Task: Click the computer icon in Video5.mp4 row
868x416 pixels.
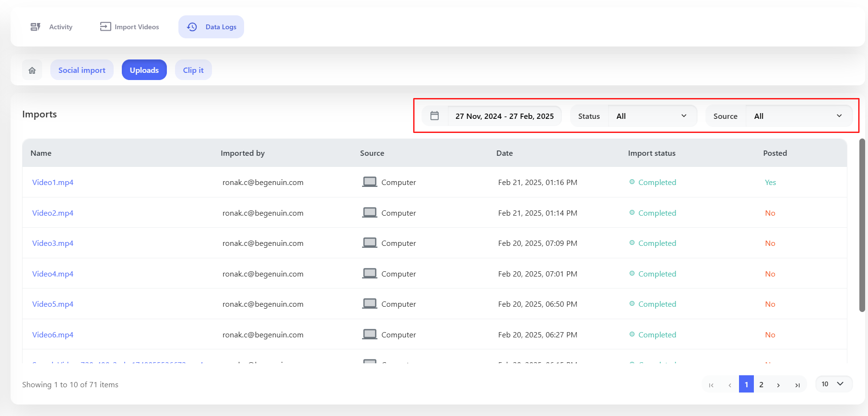Action: click(370, 303)
